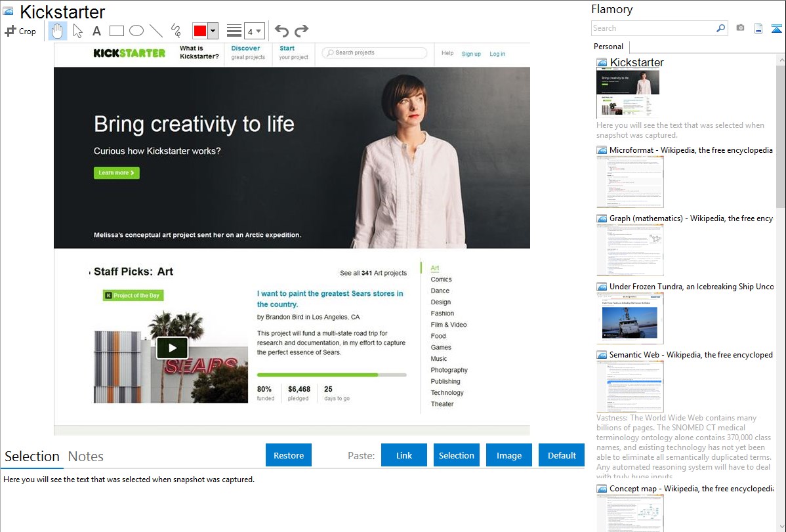Viewport: 786px width, 532px height.
Task: Click the green funding progress bar
Action: click(318, 375)
